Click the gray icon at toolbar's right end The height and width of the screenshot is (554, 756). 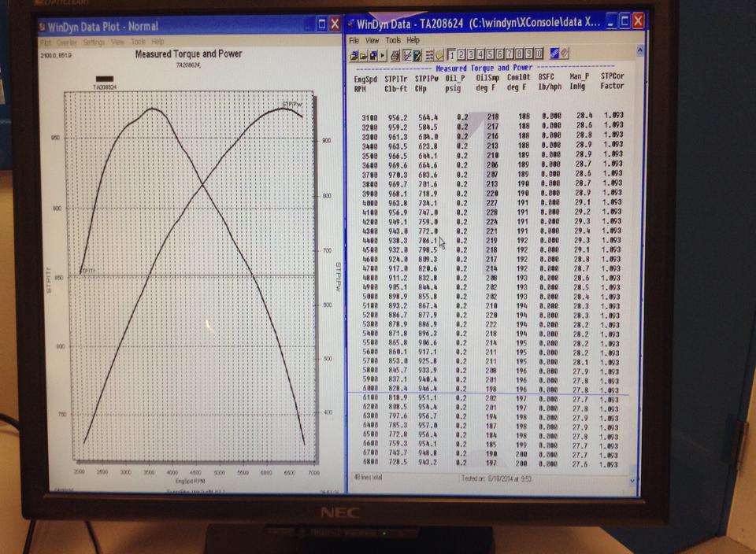(565, 54)
